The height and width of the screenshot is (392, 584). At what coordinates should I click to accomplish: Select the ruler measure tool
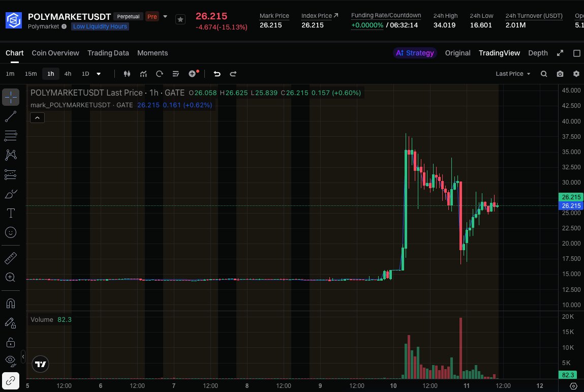(11, 258)
